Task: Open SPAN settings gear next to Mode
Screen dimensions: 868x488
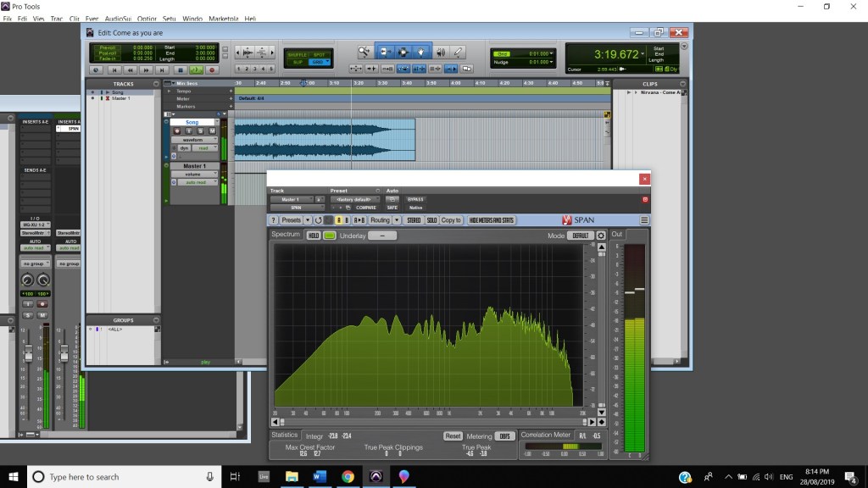Action: click(x=601, y=236)
